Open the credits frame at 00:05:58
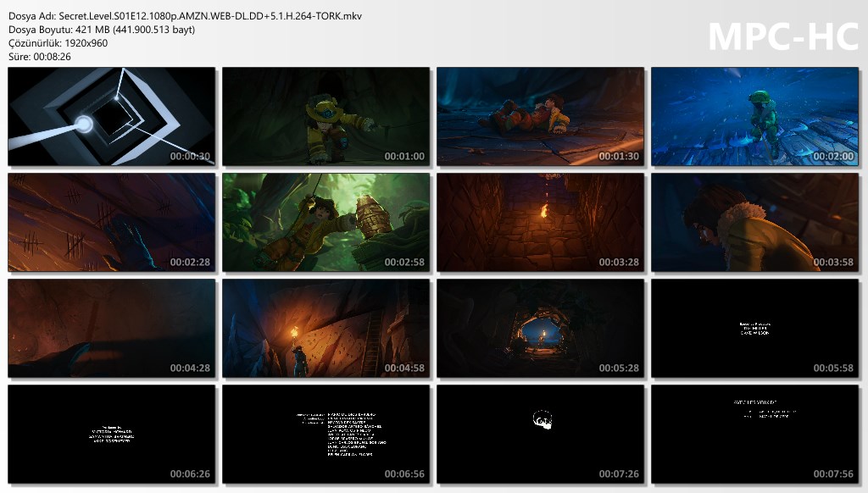 (x=755, y=328)
